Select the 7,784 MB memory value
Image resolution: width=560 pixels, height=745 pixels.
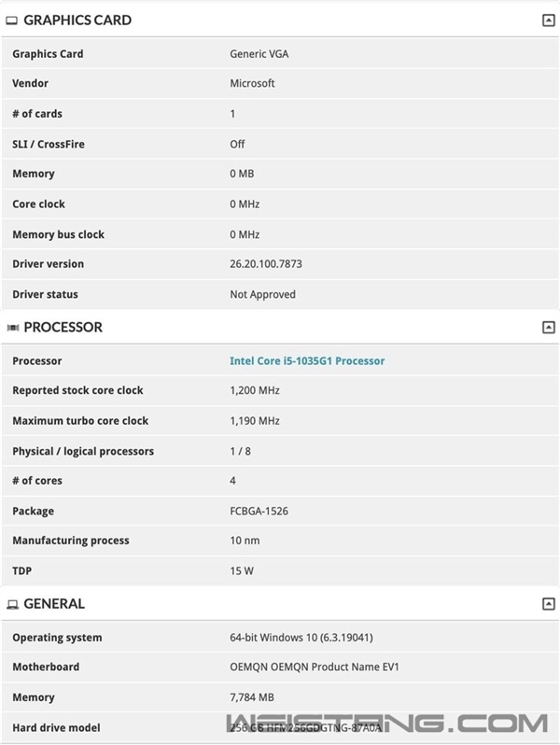[x=252, y=697]
